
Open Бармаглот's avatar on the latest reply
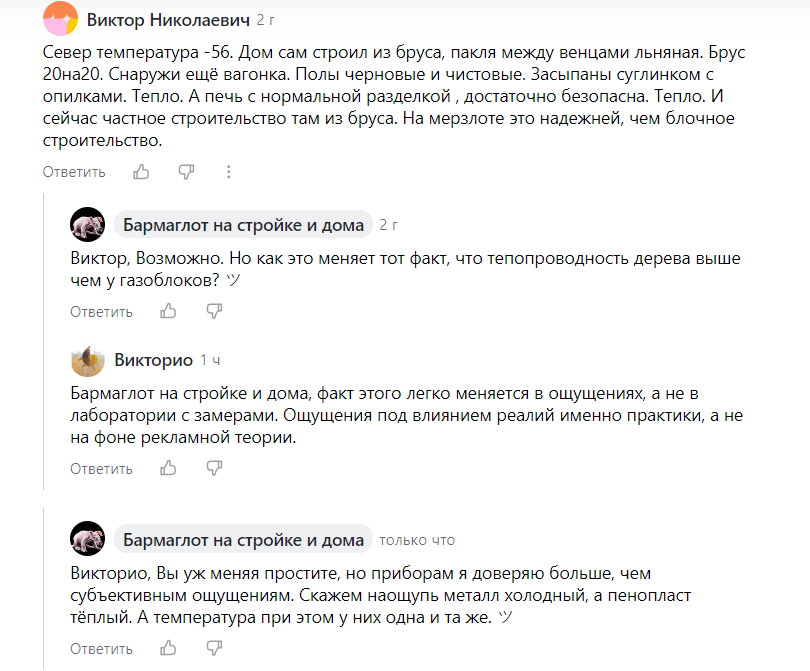(x=87, y=538)
